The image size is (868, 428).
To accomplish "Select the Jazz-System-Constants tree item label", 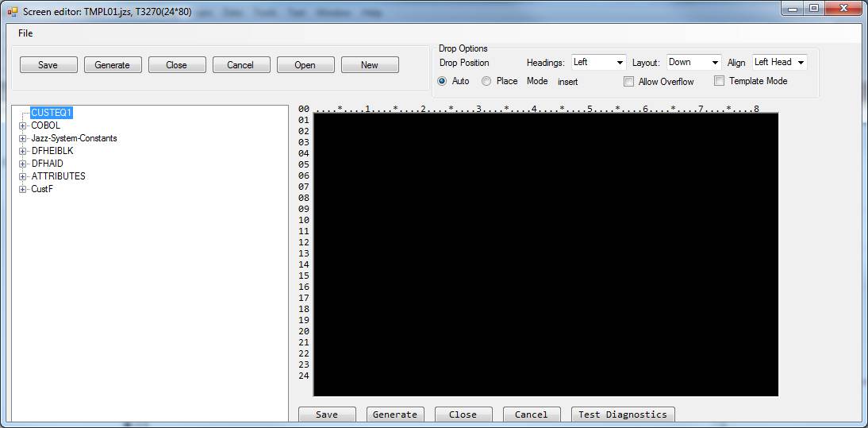I will [74, 138].
